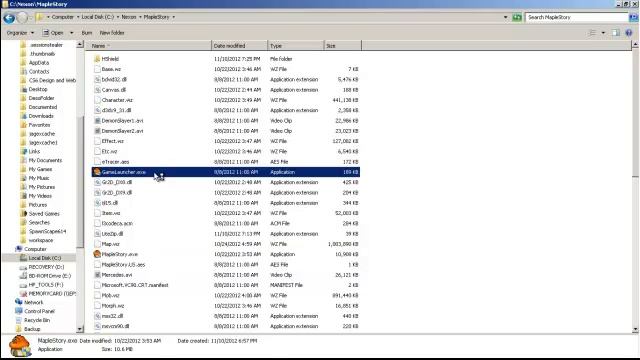Open Network in the navigation pane
640x360 pixels.
coord(33,302)
